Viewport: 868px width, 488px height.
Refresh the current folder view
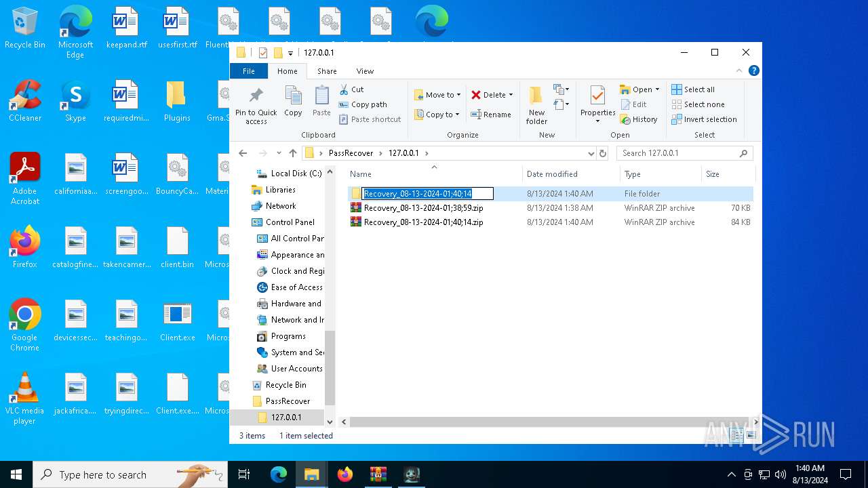(x=602, y=153)
